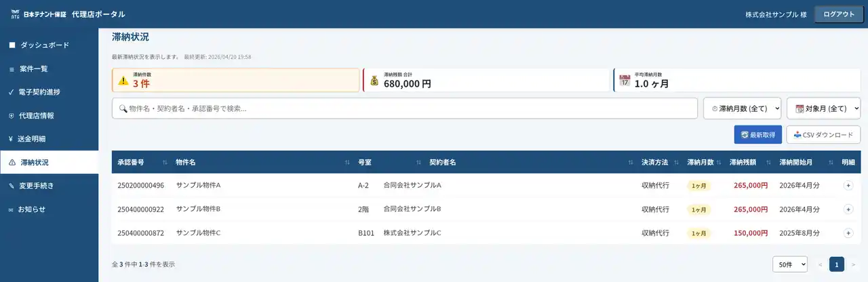Expand the detail row for サンプル物件B
Image resolution: width=868 pixels, height=282 pixels.
pos(848,209)
